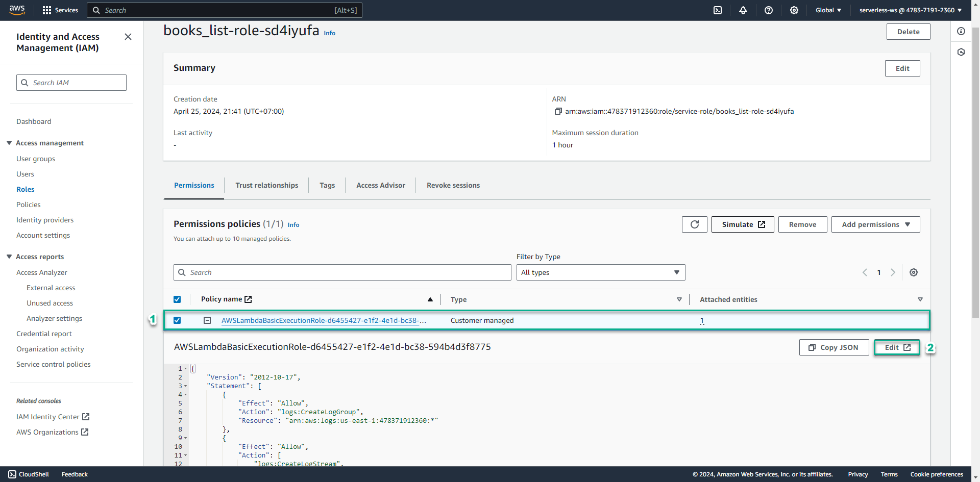Open the AWS Organizations external link
Image resolution: width=980 pixels, height=482 pixels.
point(53,432)
